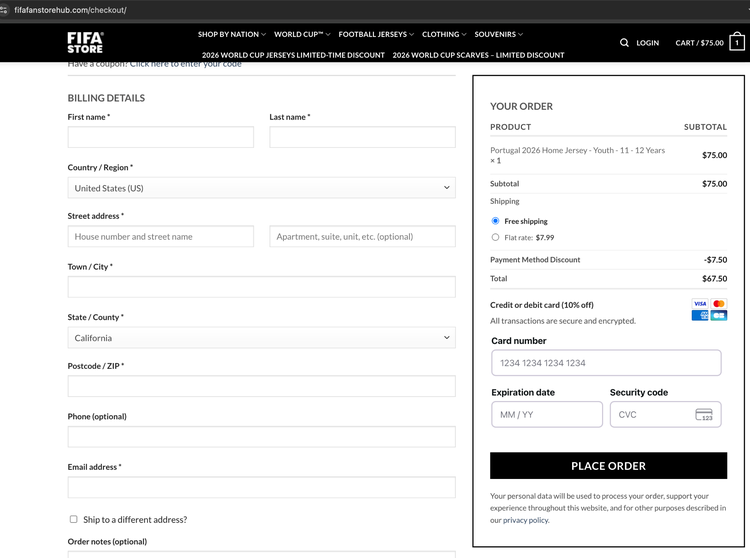Expand World Cup menu

(x=302, y=34)
